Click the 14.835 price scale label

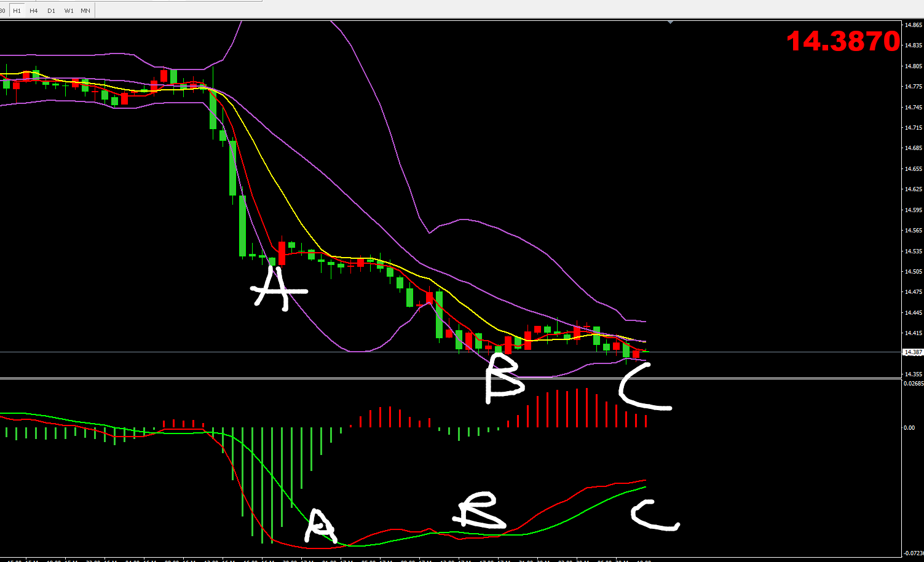[914, 46]
